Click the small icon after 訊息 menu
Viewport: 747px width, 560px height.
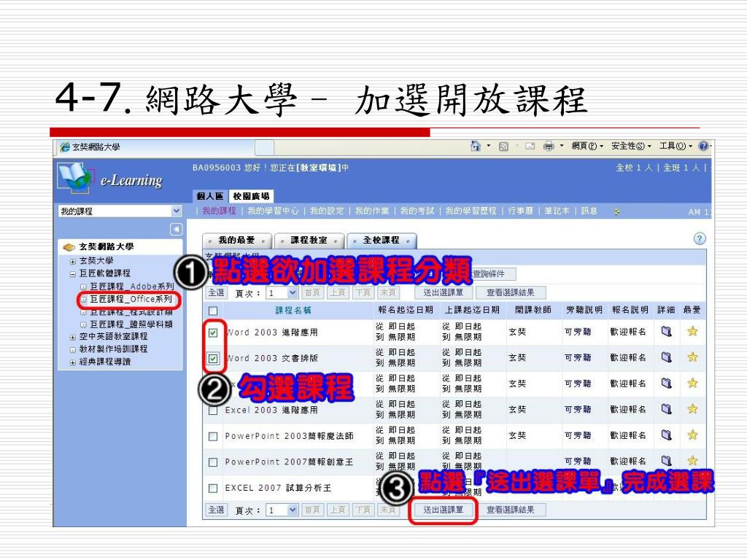tap(617, 211)
